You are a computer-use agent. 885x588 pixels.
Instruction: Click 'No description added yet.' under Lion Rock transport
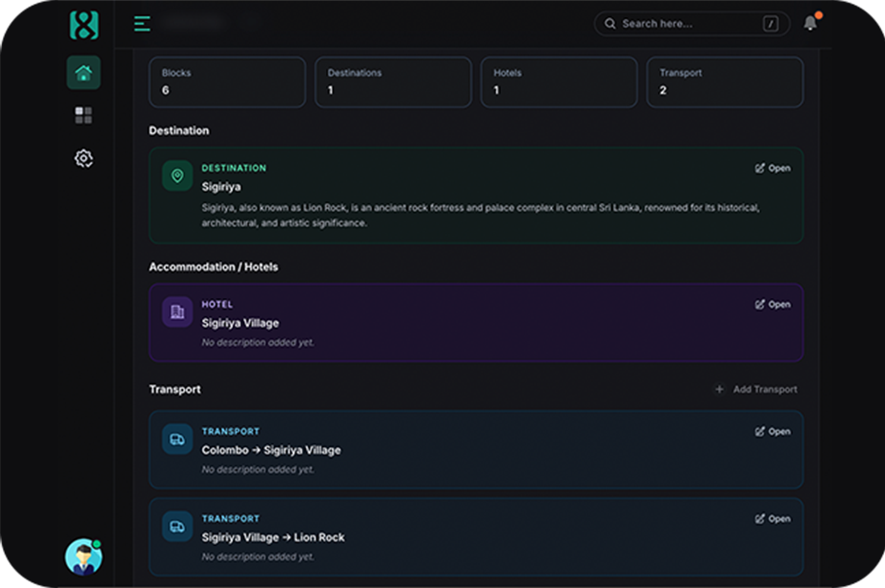pos(257,557)
